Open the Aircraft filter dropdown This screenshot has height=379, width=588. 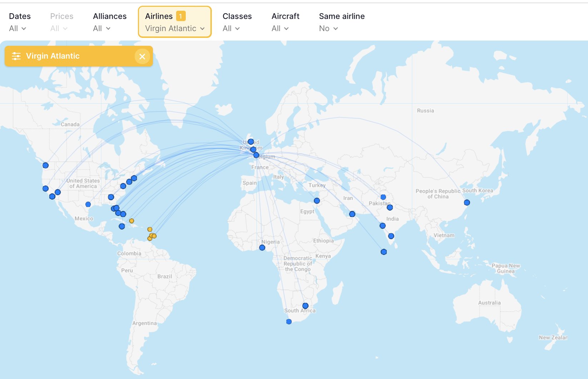[x=285, y=22]
